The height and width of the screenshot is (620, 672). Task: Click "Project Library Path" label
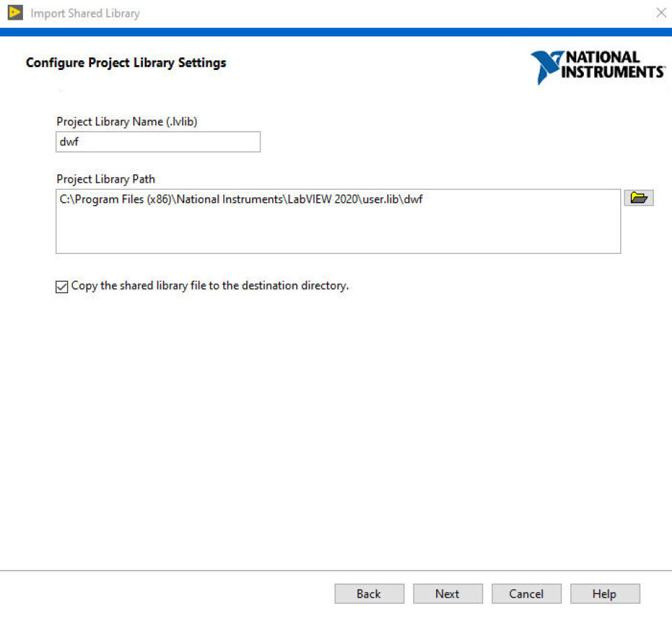coord(106,179)
